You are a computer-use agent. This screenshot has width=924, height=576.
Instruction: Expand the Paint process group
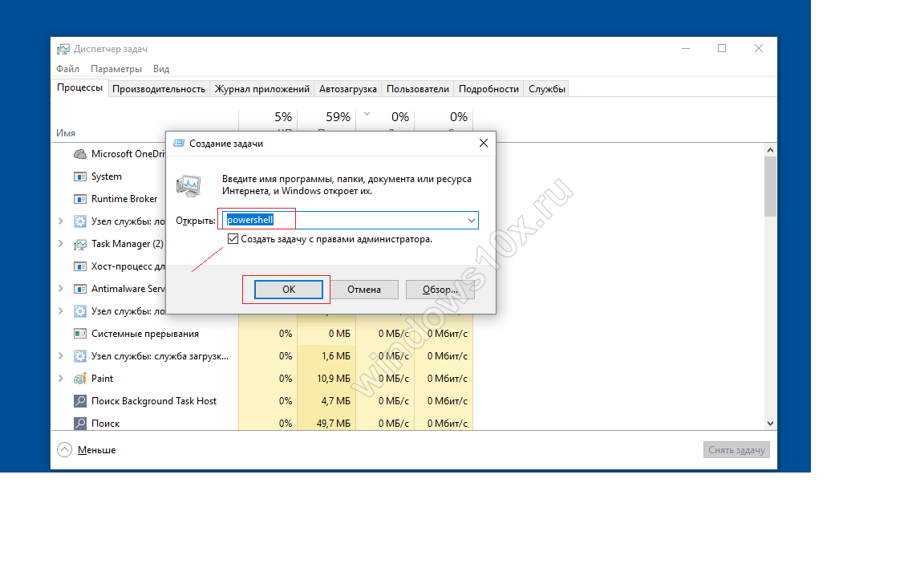pyautogui.click(x=61, y=379)
